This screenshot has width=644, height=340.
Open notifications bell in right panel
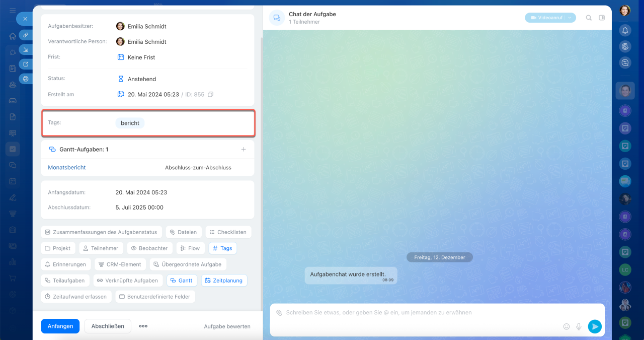625,30
